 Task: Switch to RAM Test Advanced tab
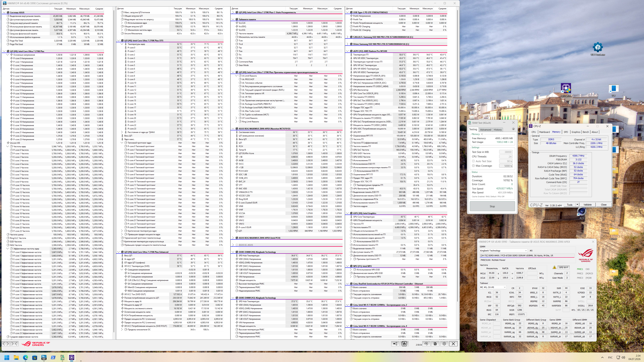pos(486,130)
